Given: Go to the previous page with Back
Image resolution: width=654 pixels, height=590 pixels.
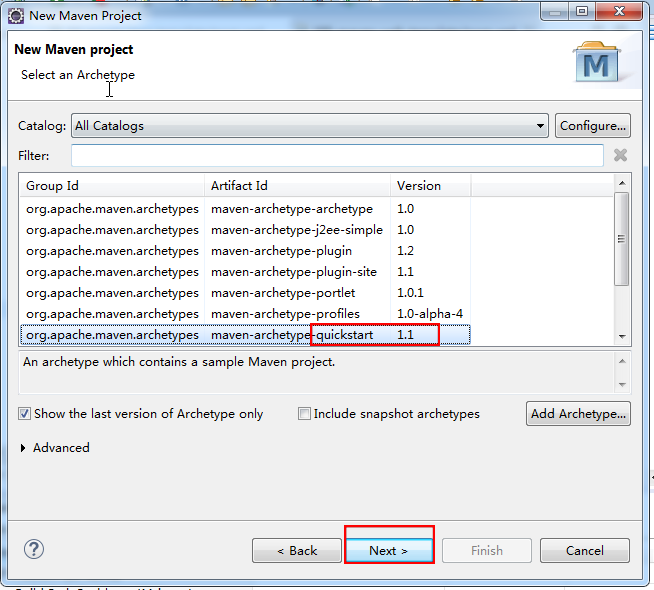Looking at the screenshot, I should [297, 550].
